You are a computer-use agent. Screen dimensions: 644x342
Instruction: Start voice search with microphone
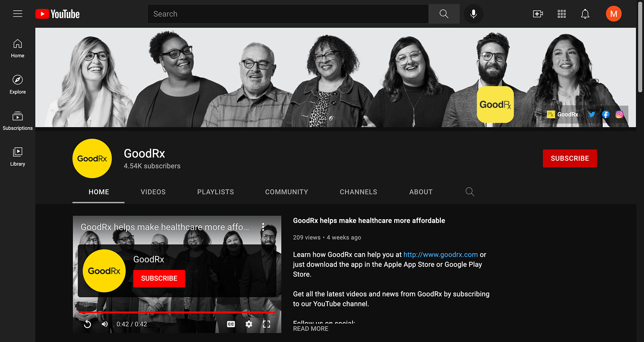pyautogui.click(x=473, y=14)
